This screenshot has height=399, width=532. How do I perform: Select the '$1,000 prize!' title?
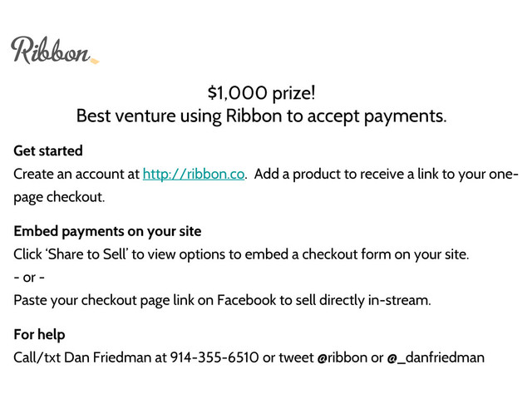click(x=261, y=91)
